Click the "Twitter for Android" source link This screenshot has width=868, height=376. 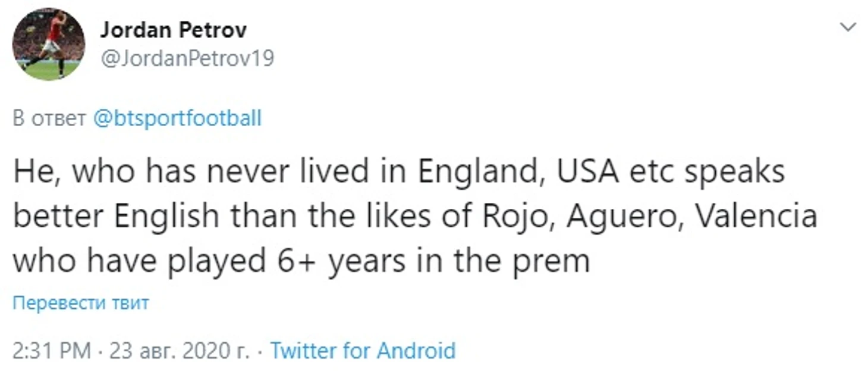click(363, 350)
